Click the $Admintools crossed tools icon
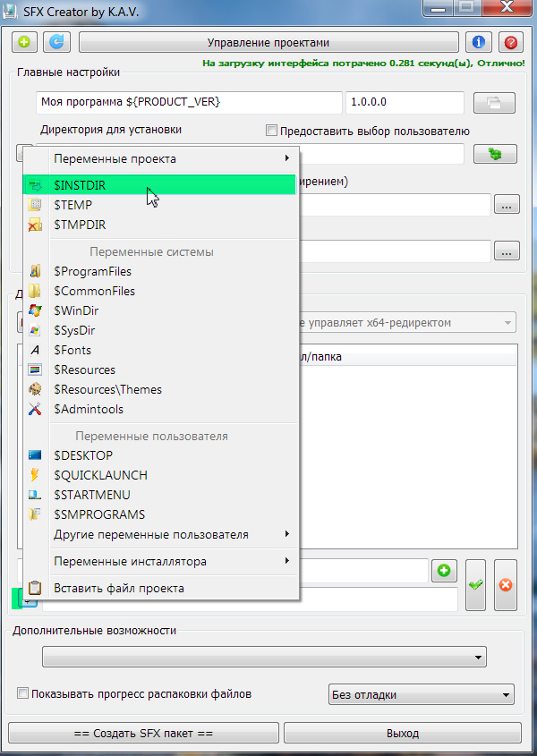 35,409
